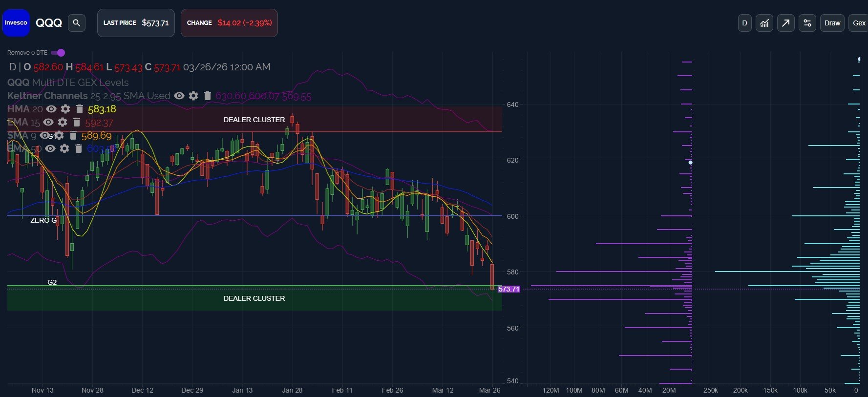Open Keltner Channels settings gear
Screen dimensions: 868x397
click(193, 96)
